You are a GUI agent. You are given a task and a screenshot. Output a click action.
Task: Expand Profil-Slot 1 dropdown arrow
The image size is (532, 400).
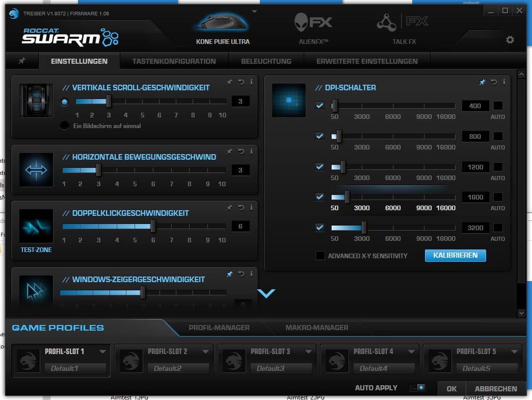tap(102, 352)
